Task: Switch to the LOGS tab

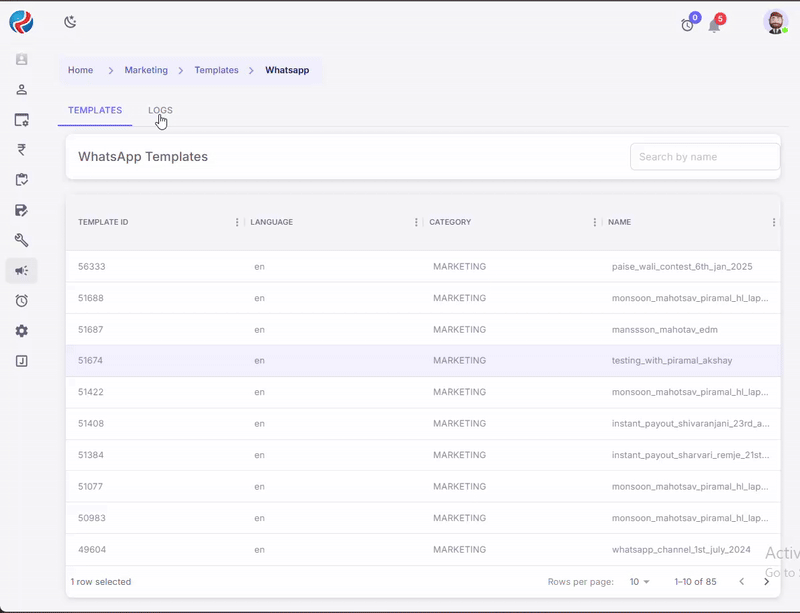Action: click(160, 110)
